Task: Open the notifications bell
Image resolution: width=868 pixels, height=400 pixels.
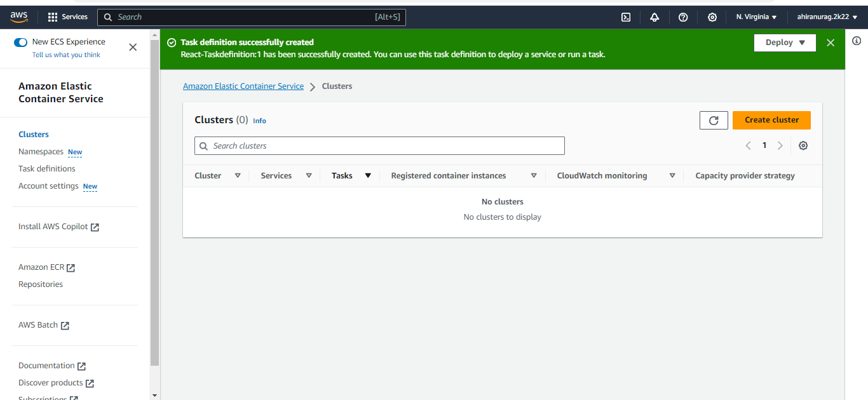Action: 654,17
